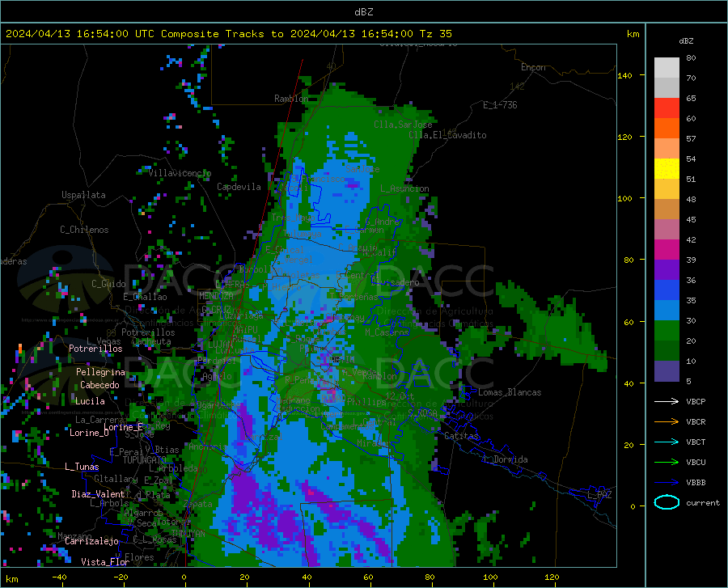Click the Ramblon label near top
This screenshot has width=728, height=588.
[291, 99]
